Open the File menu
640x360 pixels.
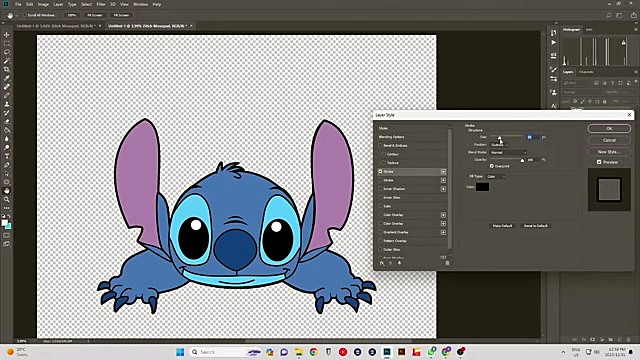[x=18, y=4]
